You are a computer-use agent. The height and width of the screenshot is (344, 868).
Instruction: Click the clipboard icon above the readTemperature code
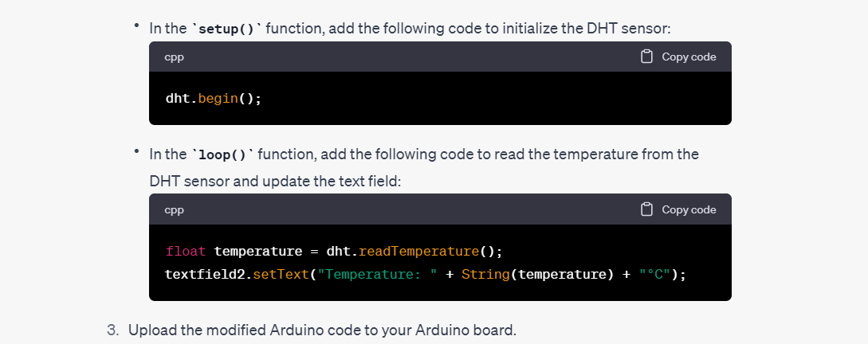(646, 209)
